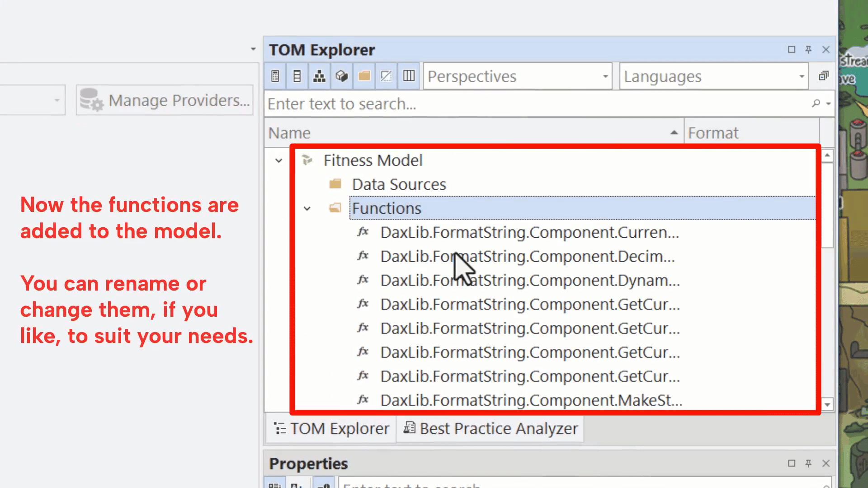Sort by the Name column header
Image resolution: width=868 pixels, height=488 pixels.
point(474,133)
